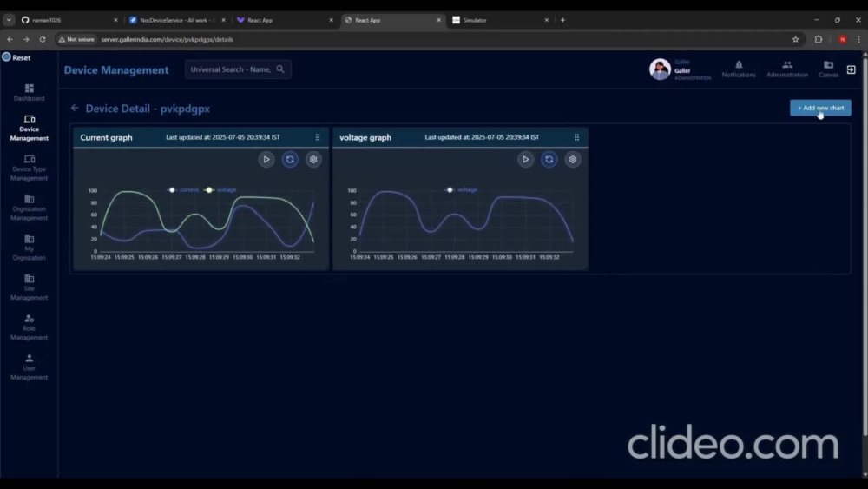The image size is (868, 489).
Task: Click the search magnifier icon
Action: (x=280, y=69)
